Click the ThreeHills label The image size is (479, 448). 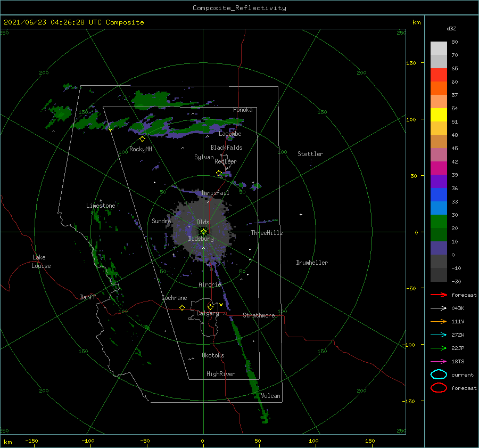[267, 233]
